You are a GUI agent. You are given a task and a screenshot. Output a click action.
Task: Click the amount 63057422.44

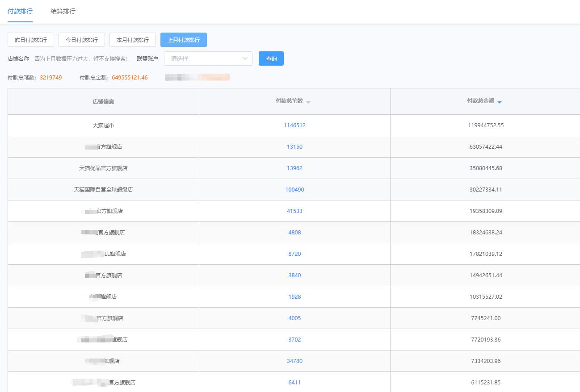click(x=486, y=147)
